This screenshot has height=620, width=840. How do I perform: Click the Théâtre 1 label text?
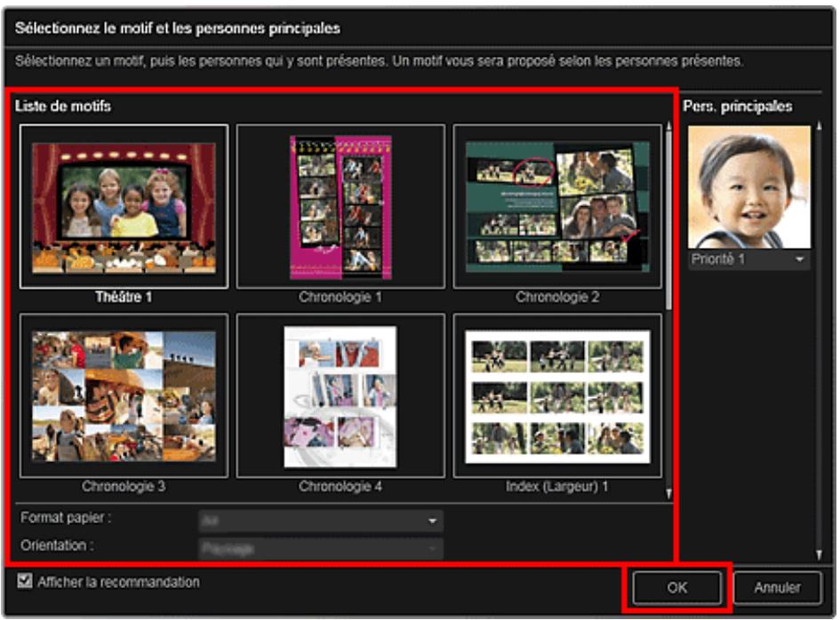pyautogui.click(x=124, y=298)
